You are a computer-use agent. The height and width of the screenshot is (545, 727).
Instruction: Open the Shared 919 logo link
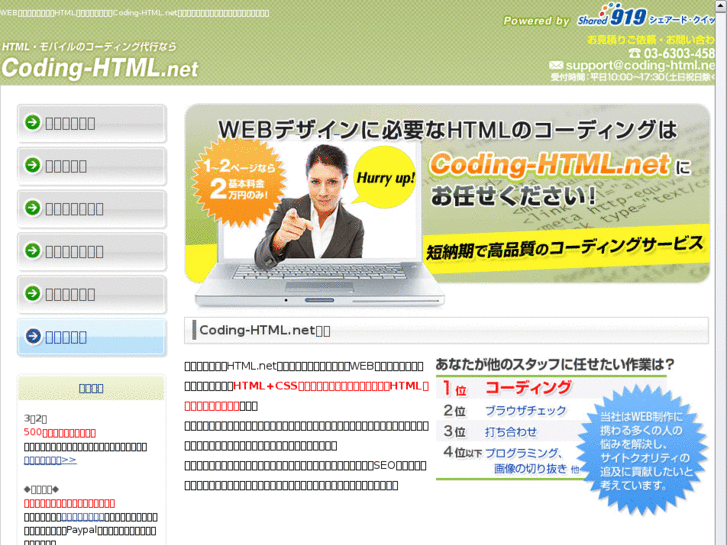[646, 16]
